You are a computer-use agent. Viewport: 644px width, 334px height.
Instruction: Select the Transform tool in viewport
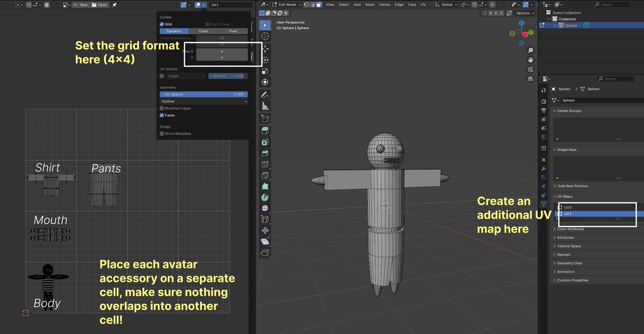click(265, 82)
